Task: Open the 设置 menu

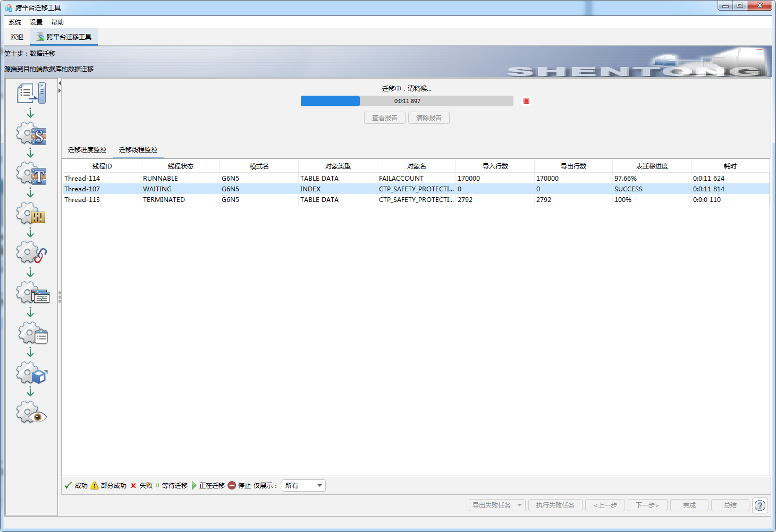Action: pyautogui.click(x=36, y=22)
